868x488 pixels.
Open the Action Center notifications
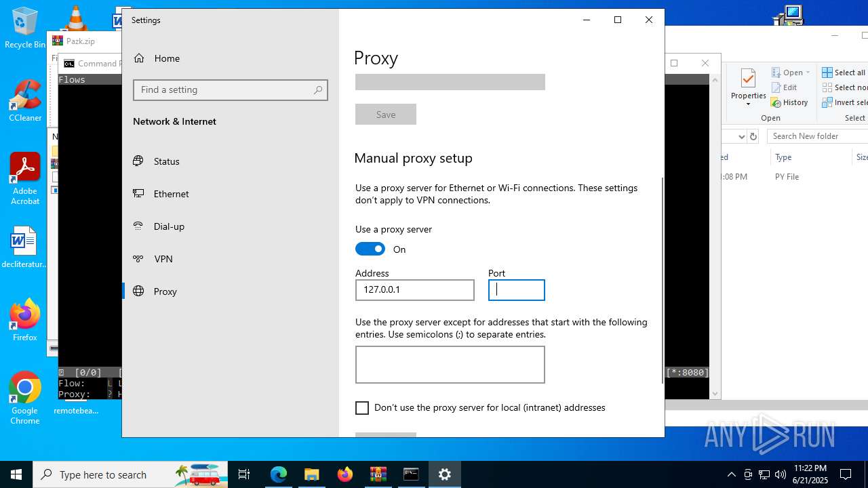click(846, 474)
